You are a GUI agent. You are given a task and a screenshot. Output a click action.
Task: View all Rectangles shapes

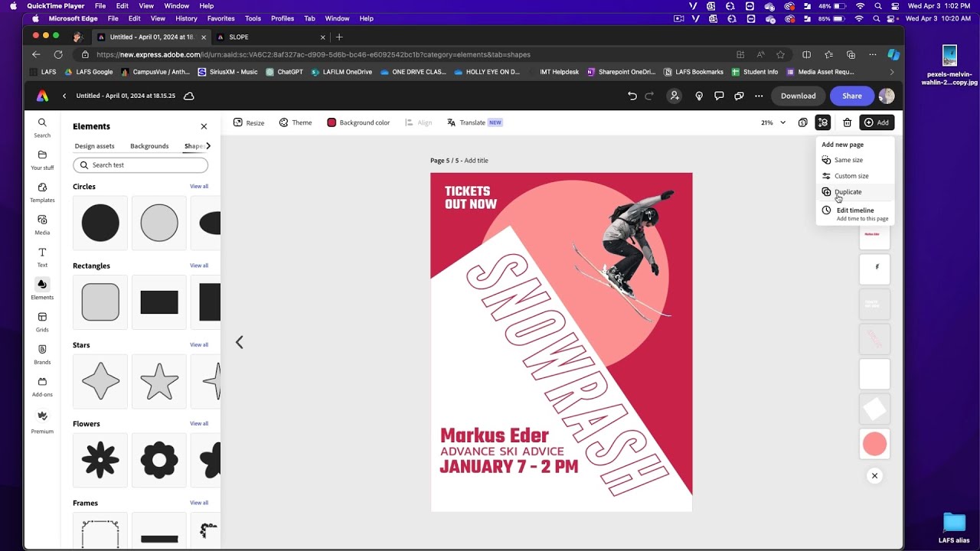(x=199, y=266)
